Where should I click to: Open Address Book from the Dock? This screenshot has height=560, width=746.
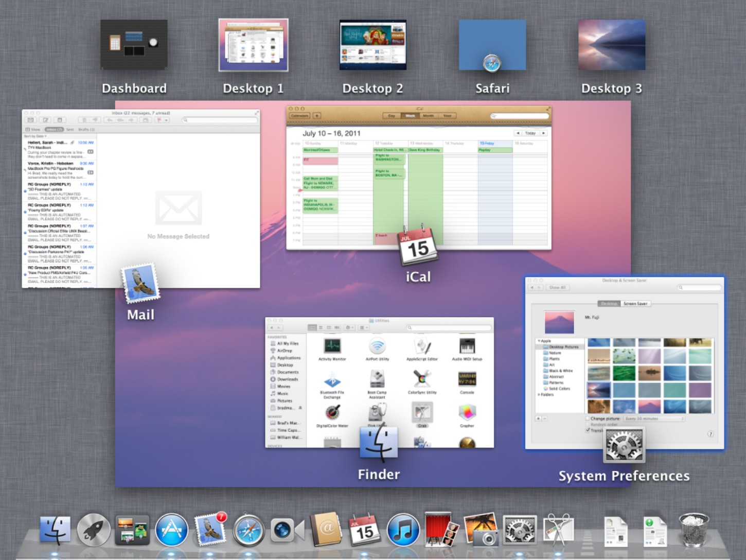(327, 529)
